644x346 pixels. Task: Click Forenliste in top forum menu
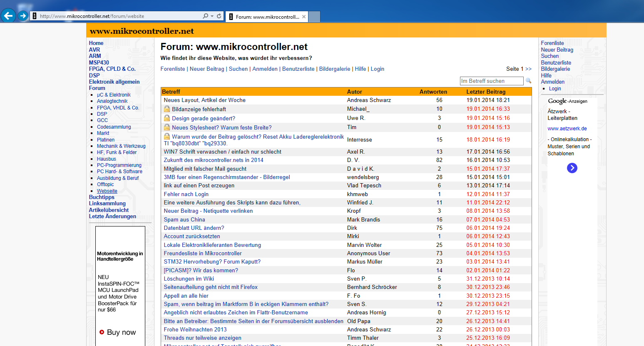[173, 69]
